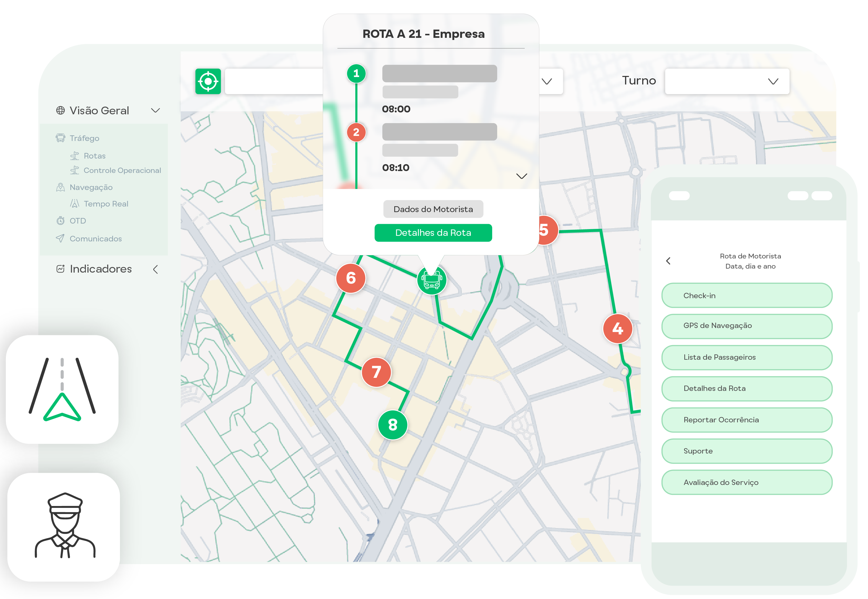Collapse the Visão Geral section chevron
The width and height of the screenshot is (868, 599).
click(155, 110)
